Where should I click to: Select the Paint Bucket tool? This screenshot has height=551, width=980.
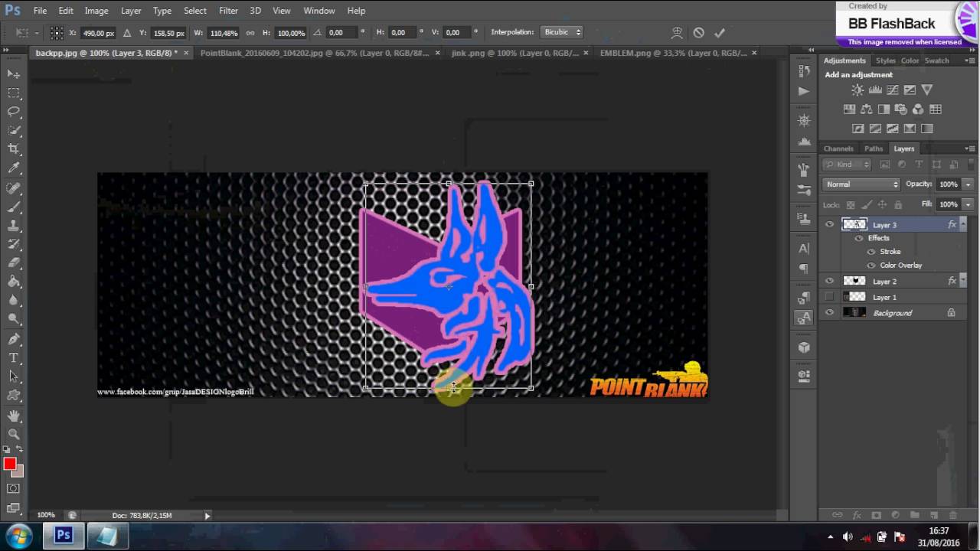pyautogui.click(x=14, y=282)
